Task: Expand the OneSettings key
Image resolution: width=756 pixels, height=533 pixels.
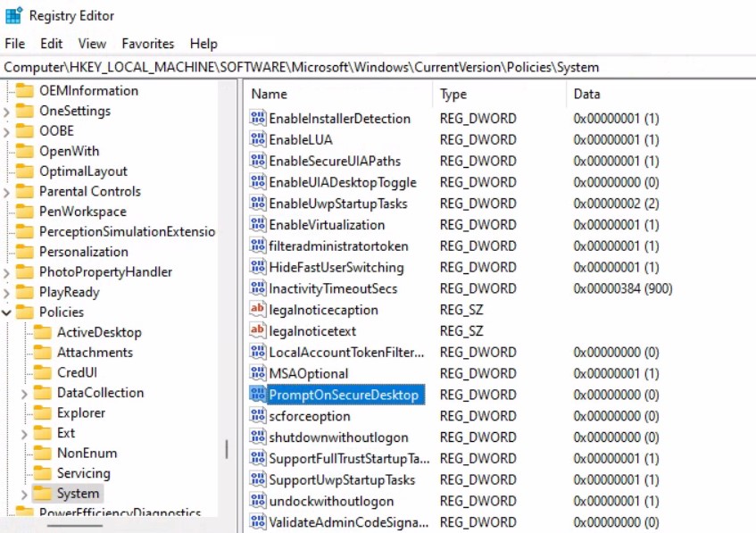Action: pos(6,112)
